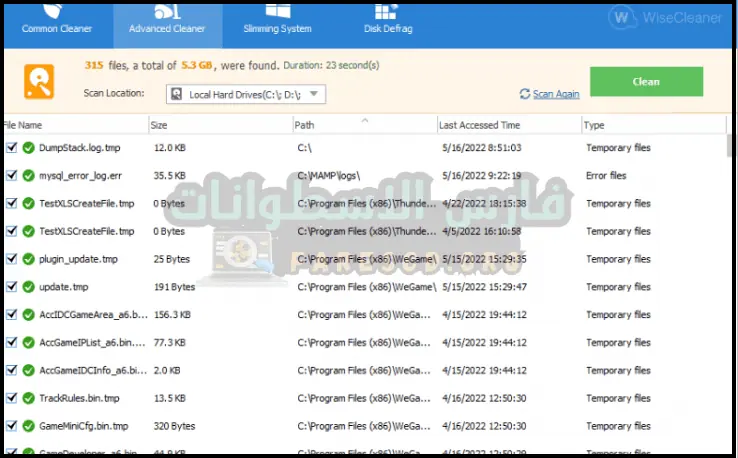The image size is (738, 458).
Task: Click green status icon for AccIDCGameArea_a6
Action: click(29, 314)
